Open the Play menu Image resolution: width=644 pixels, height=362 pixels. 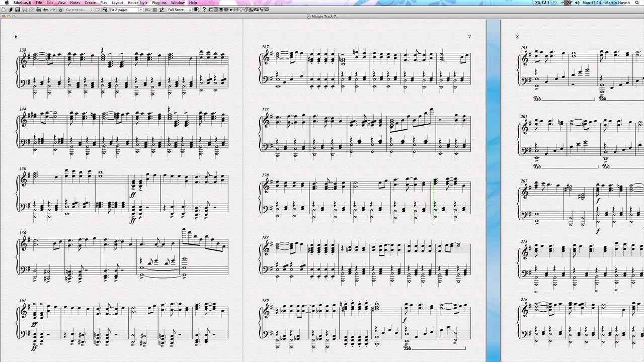tap(104, 3)
